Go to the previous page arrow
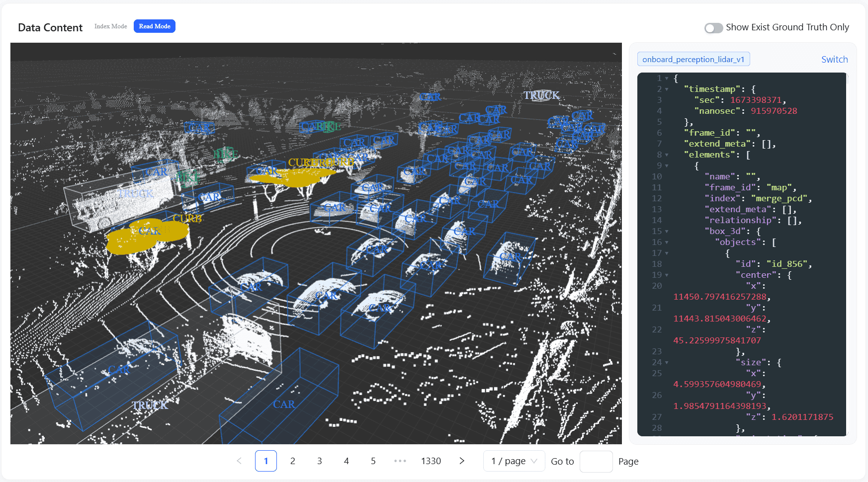 [x=239, y=461]
